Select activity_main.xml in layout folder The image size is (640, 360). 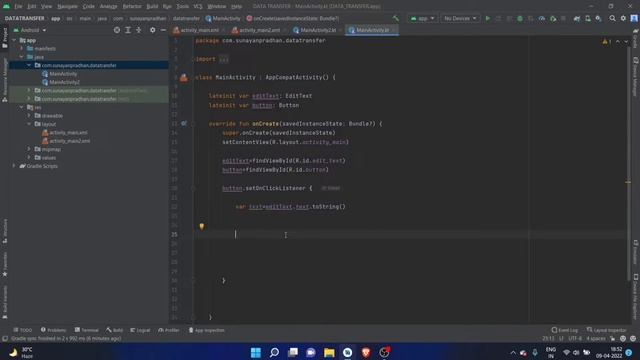pos(68,133)
